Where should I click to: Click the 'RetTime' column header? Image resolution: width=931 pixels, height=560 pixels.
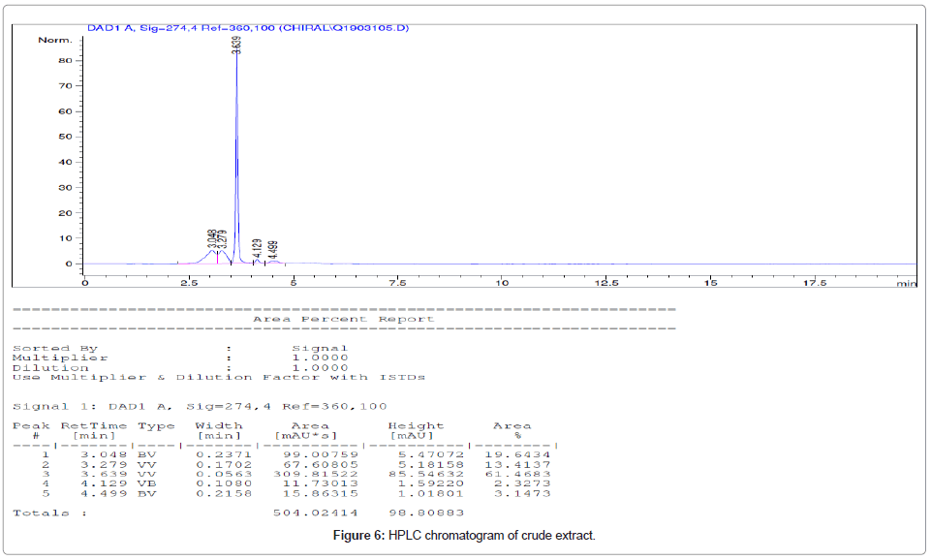(x=92, y=425)
